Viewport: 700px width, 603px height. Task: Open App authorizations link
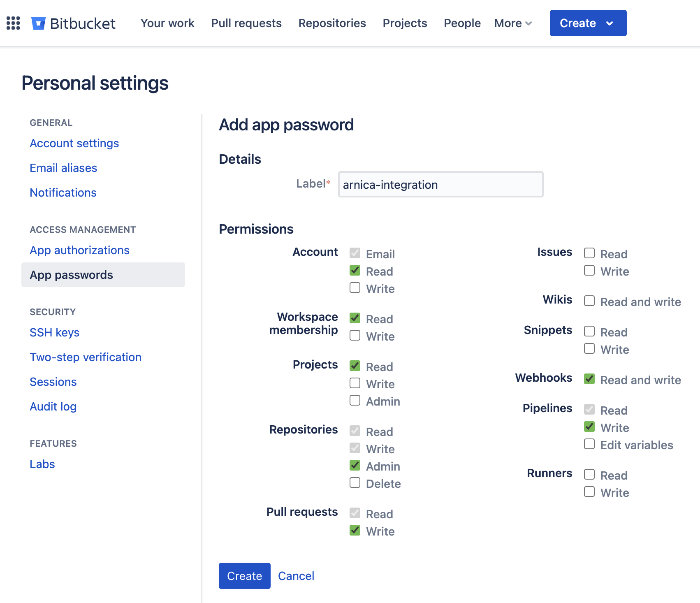[80, 250]
